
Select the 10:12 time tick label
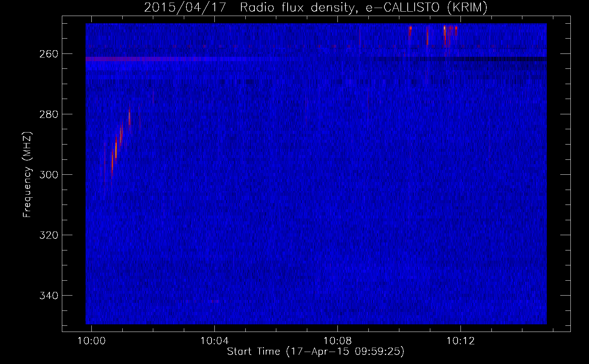[x=460, y=341]
